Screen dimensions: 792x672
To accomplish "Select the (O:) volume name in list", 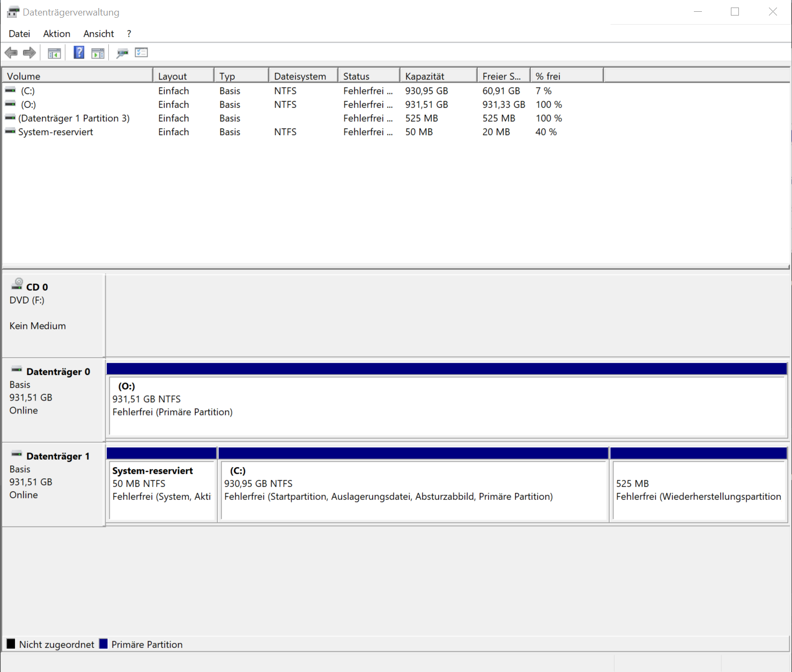I will coord(28,105).
